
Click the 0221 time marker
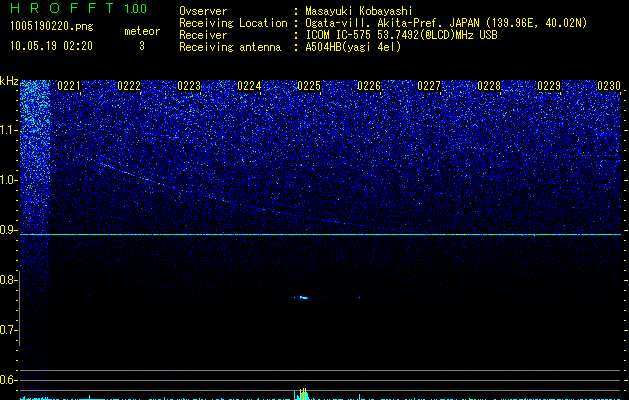coord(69,86)
